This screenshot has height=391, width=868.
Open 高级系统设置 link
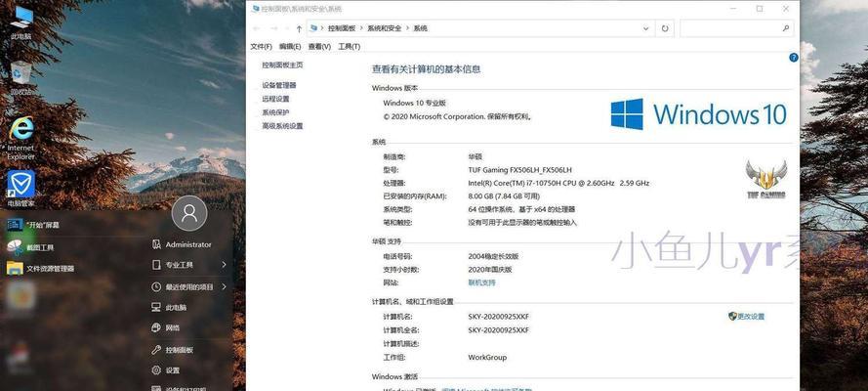point(282,126)
